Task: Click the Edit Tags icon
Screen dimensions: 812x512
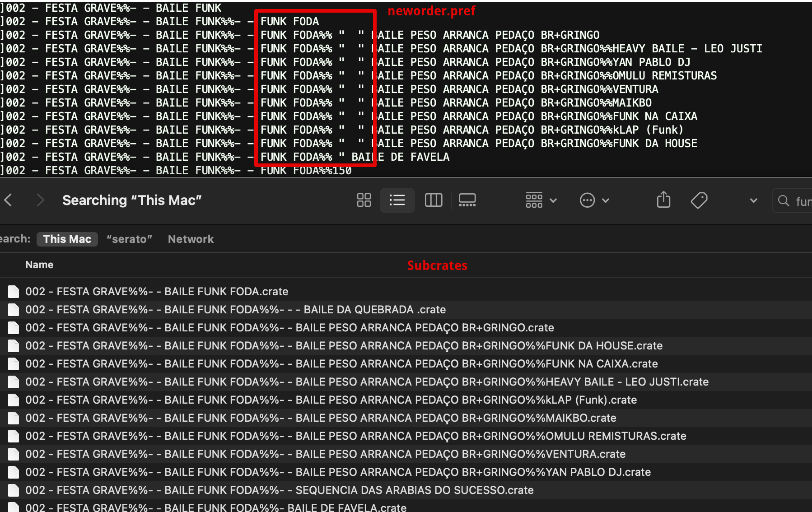Action: [699, 200]
